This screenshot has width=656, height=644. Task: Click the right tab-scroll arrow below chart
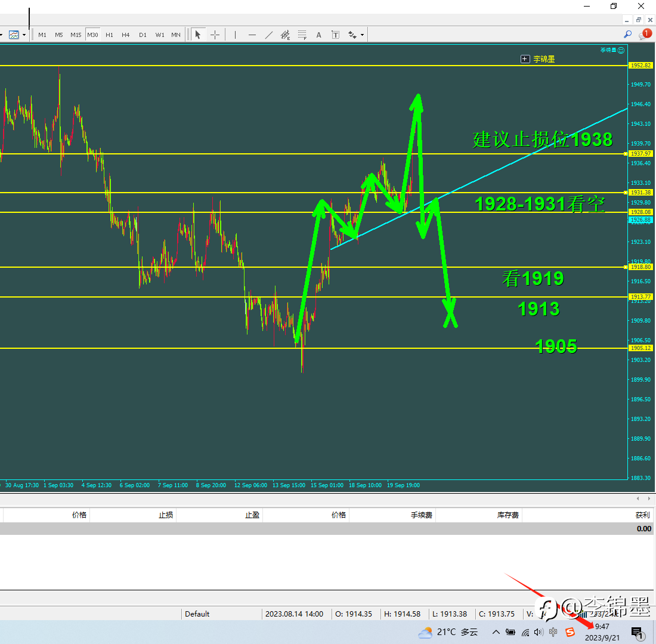pyautogui.click(x=649, y=499)
